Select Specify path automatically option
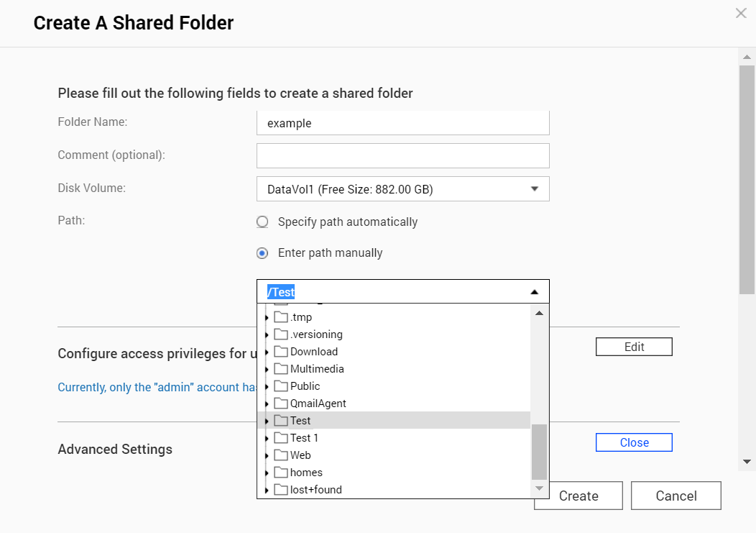This screenshot has width=756, height=533. [x=263, y=222]
